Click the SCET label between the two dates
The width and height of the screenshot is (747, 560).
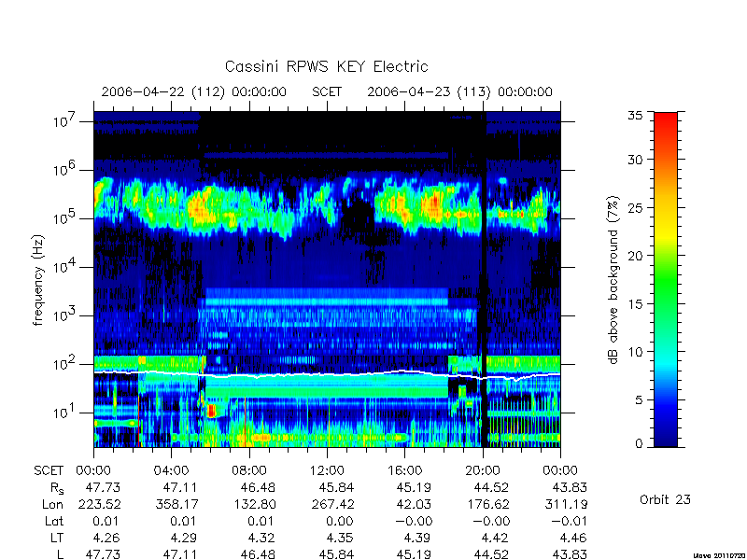coord(327,91)
